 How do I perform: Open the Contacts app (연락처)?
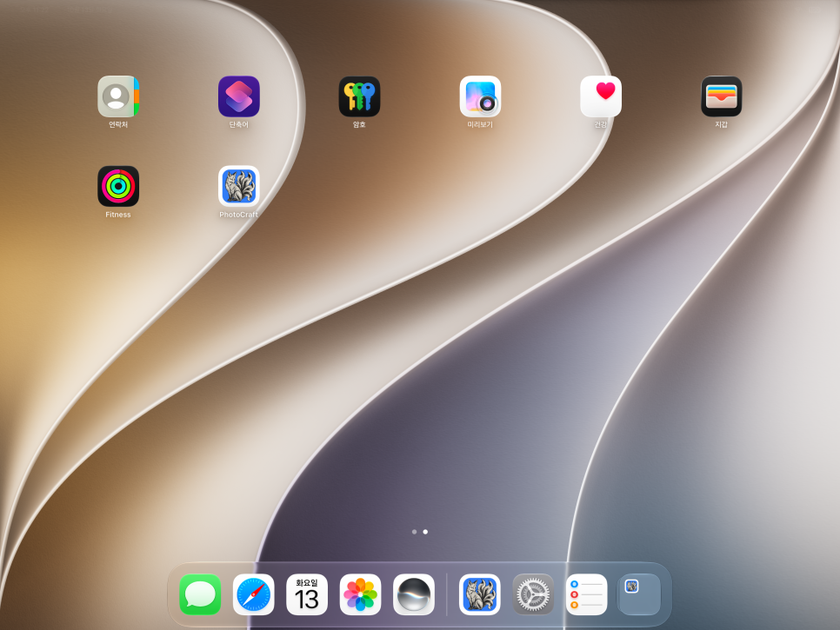pos(118,96)
